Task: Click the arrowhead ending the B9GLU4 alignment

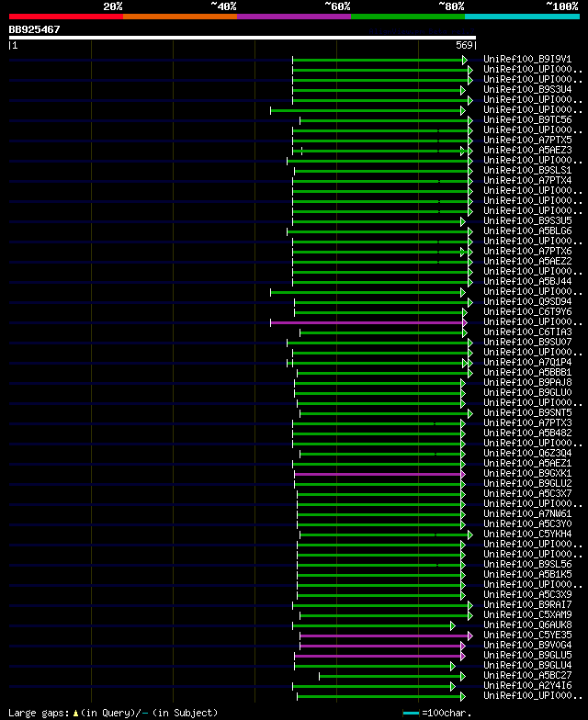Action: click(x=453, y=667)
